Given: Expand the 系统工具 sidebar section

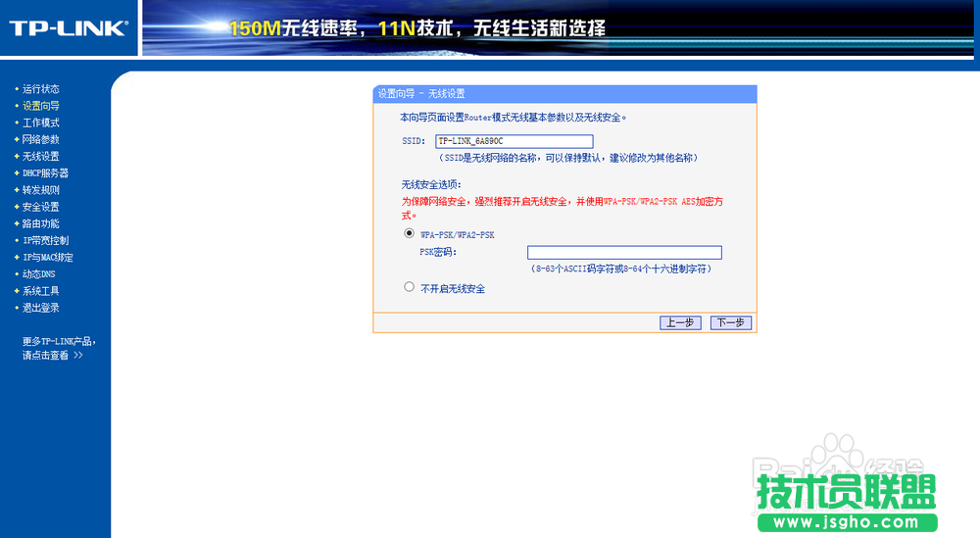Looking at the screenshot, I should tap(41, 291).
